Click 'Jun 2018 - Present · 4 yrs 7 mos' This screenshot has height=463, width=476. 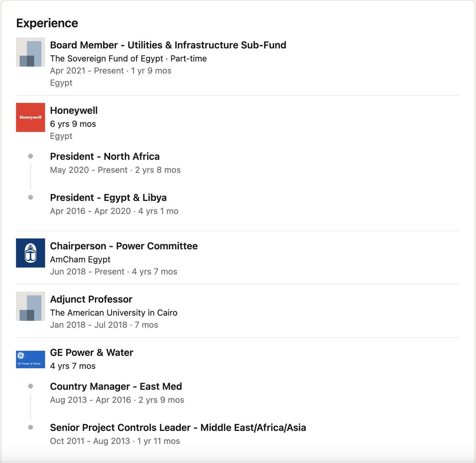(113, 272)
